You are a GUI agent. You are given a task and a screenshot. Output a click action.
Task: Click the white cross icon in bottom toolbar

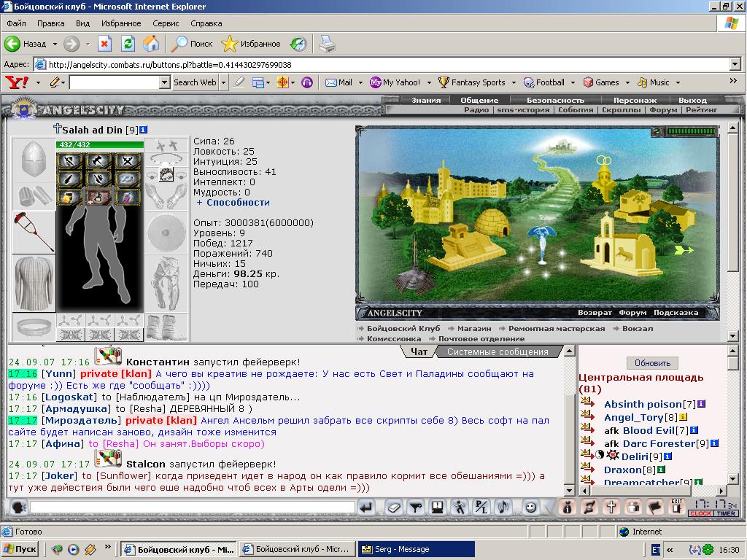coord(611,507)
